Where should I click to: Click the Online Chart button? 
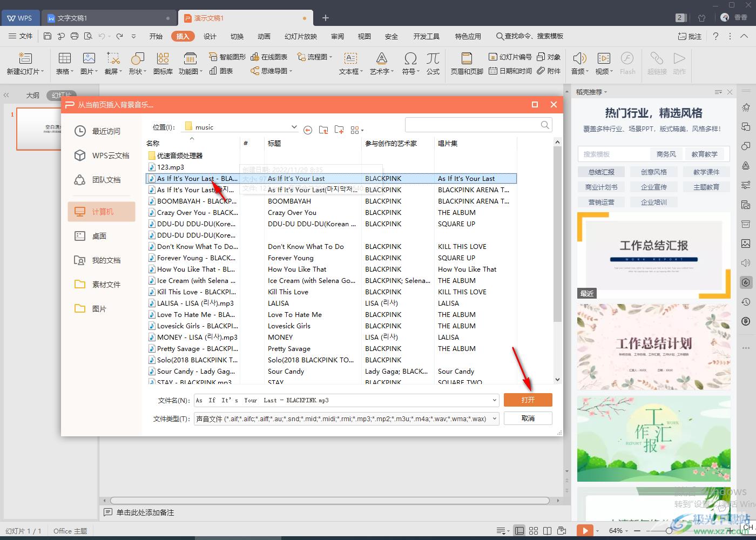[x=269, y=57]
